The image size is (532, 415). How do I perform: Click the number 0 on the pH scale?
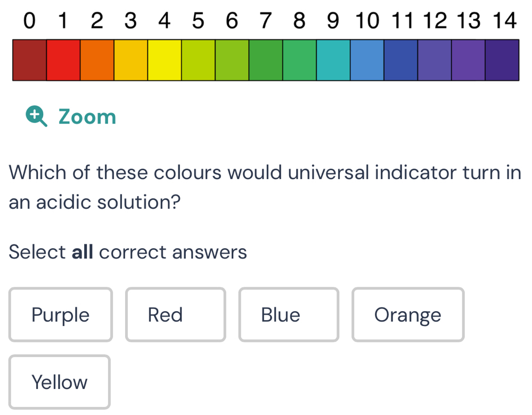tap(29, 21)
